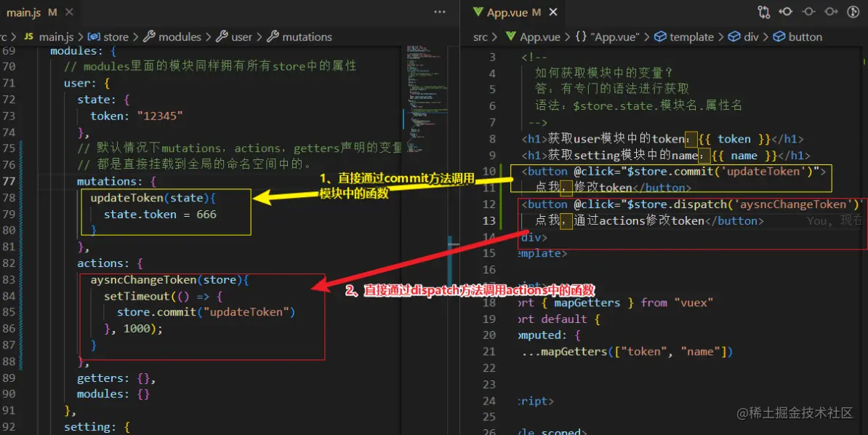The width and height of the screenshot is (868, 435).
Task: Click cube icon beside button breadcrumb
Action: (779, 37)
